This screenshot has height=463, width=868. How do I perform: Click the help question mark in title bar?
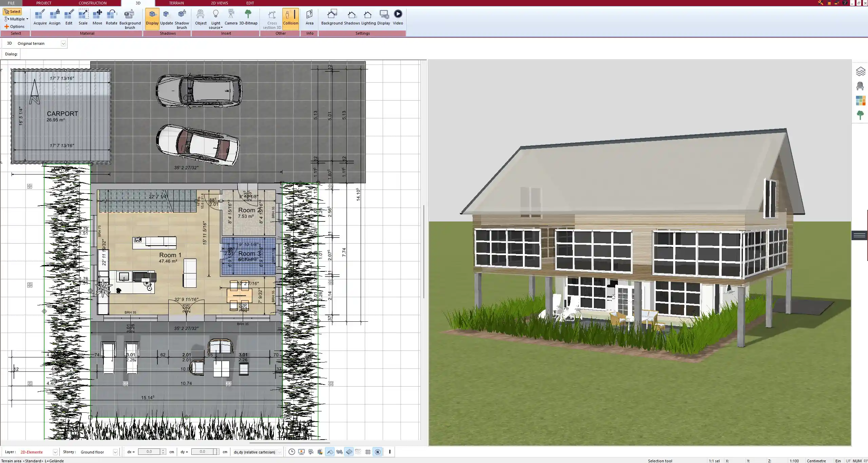click(x=845, y=3)
